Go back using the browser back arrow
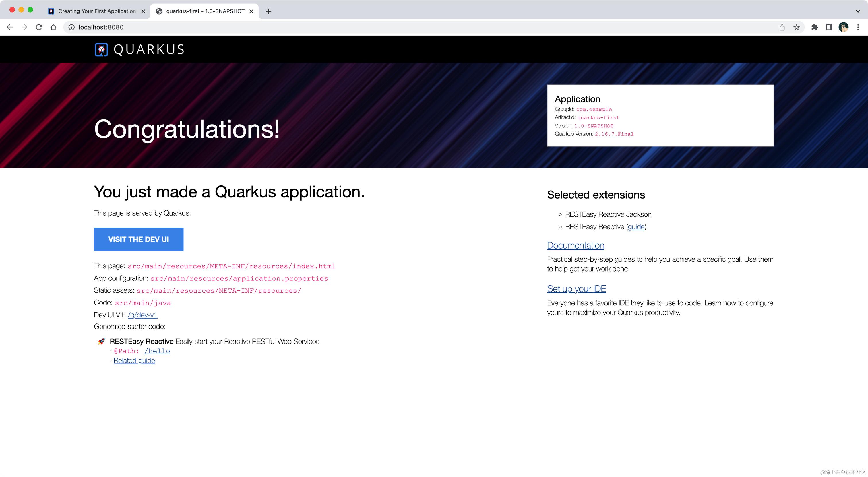The width and height of the screenshot is (868, 477). point(10,27)
